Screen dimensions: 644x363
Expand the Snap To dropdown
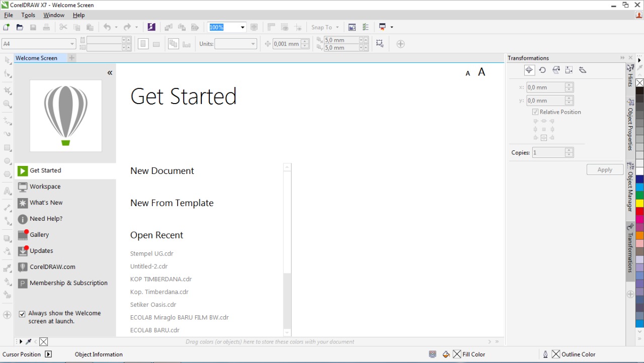tap(337, 27)
